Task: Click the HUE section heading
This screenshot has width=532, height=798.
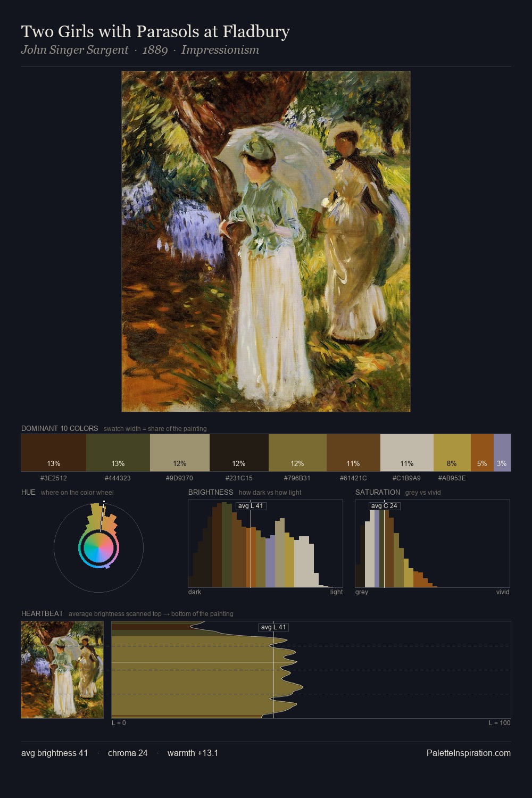Action: (x=28, y=492)
